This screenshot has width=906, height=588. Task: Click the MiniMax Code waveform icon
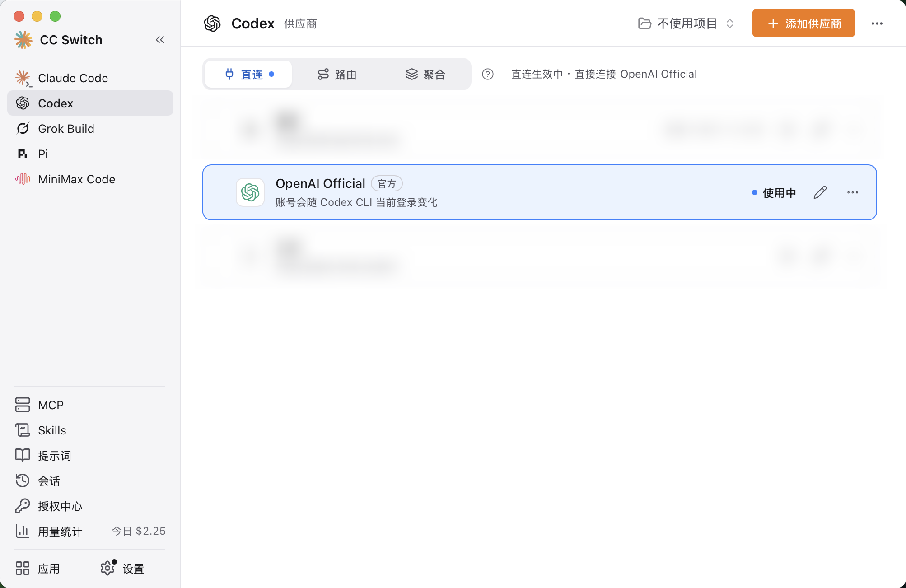pyautogui.click(x=23, y=179)
